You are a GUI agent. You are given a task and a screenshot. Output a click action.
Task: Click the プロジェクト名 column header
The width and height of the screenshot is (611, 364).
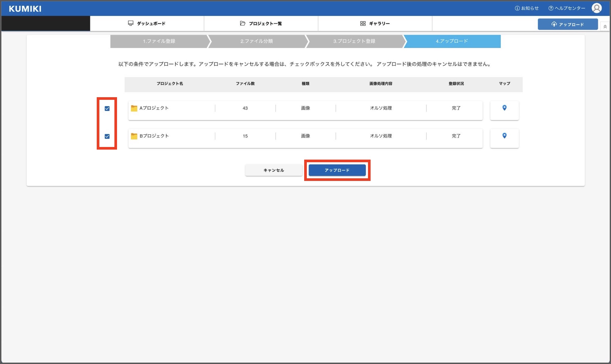[170, 83]
